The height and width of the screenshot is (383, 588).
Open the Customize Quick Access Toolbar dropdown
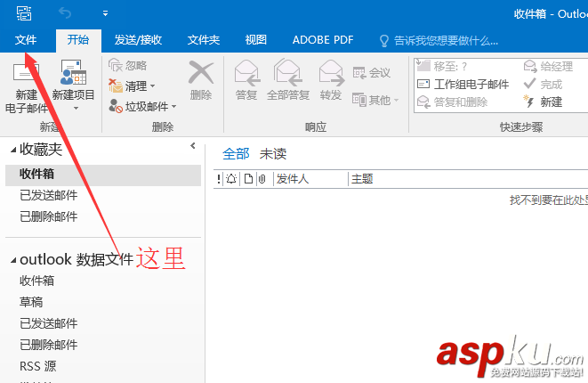coord(105,13)
